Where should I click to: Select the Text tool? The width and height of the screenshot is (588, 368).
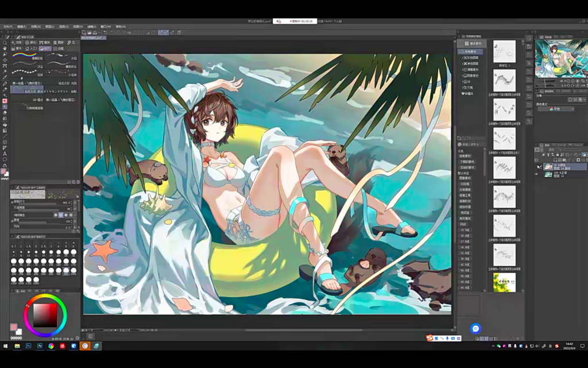click(x=5, y=154)
